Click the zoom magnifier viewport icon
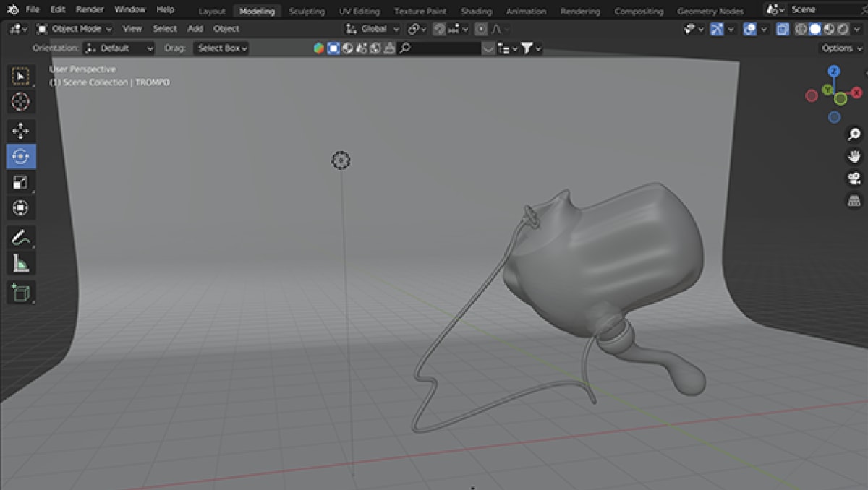Screen dimensions: 868x490 pyautogui.click(x=855, y=134)
